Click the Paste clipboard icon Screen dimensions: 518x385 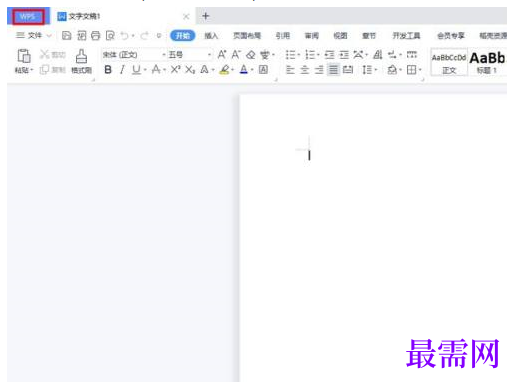(x=24, y=56)
